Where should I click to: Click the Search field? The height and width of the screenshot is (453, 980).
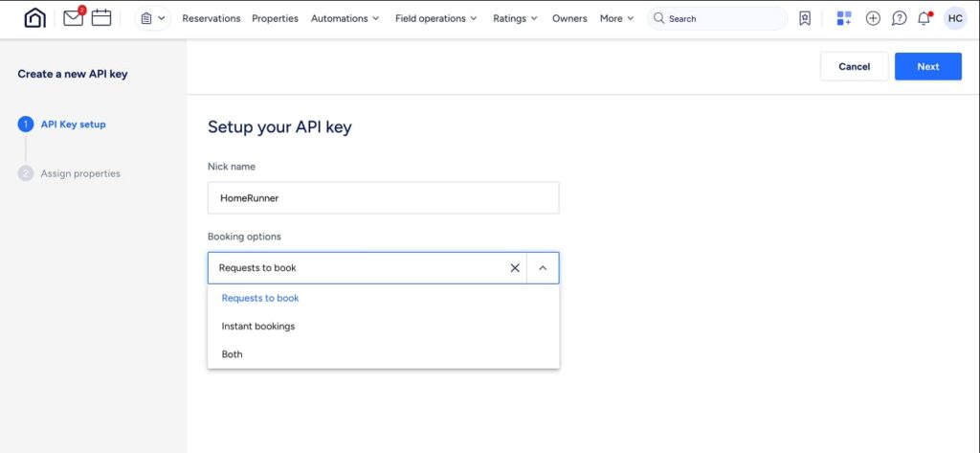point(717,19)
